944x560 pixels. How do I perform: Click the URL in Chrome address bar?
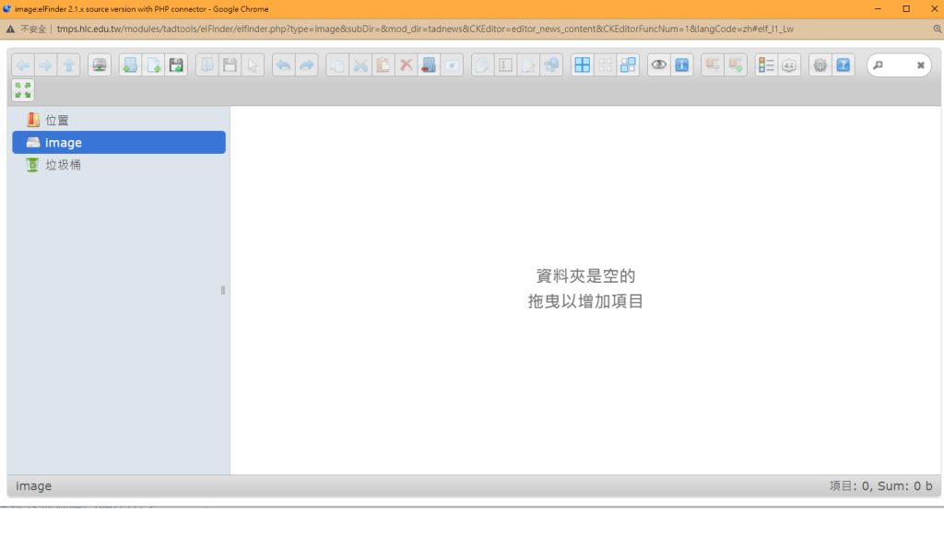coord(425,29)
